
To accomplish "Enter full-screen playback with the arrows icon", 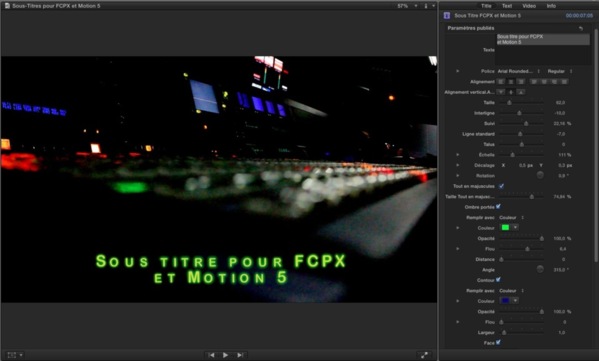I will click(424, 355).
